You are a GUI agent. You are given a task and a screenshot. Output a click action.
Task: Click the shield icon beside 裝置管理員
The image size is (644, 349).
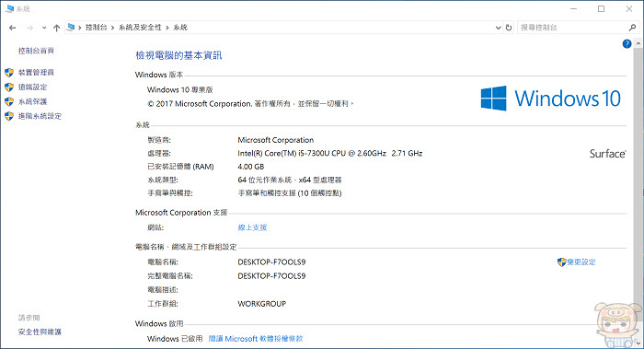click(x=9, y=73)
